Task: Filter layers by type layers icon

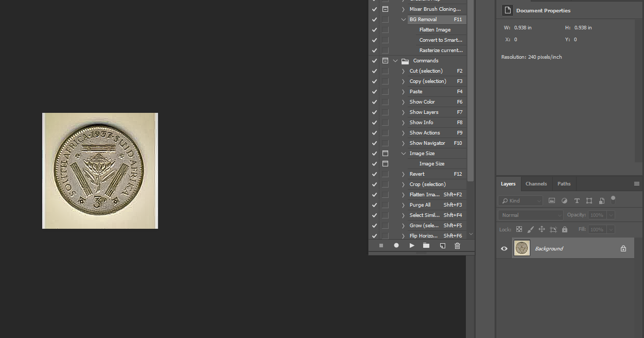Action: [577, 200]
